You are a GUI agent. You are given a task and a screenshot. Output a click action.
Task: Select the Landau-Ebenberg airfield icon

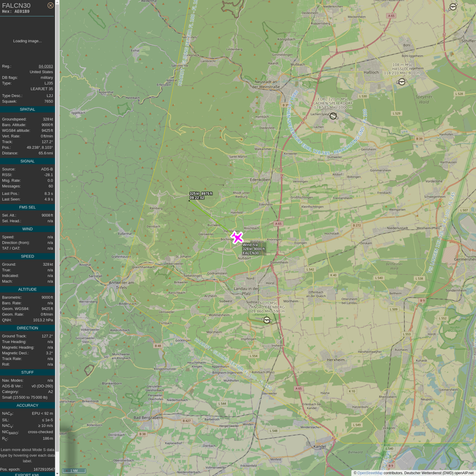point(267,320)
